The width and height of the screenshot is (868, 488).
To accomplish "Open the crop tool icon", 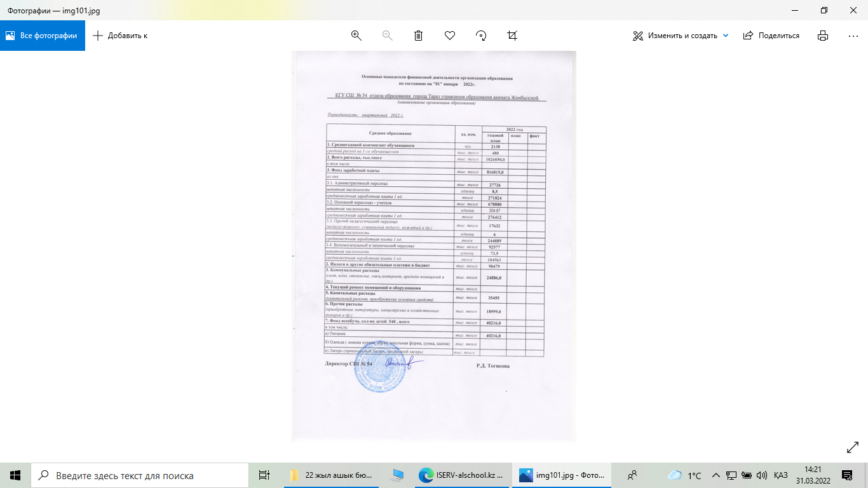I will [x=512, y=36].
